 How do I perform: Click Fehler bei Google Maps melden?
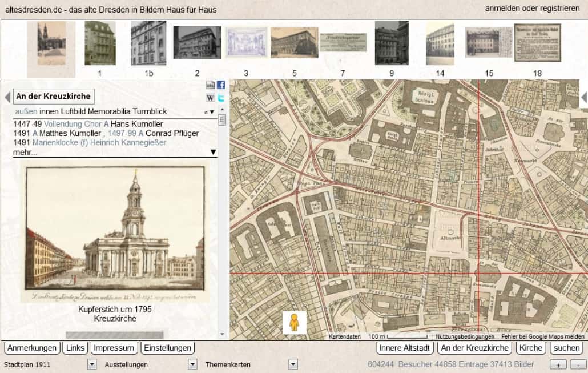(x=543, y=336)
